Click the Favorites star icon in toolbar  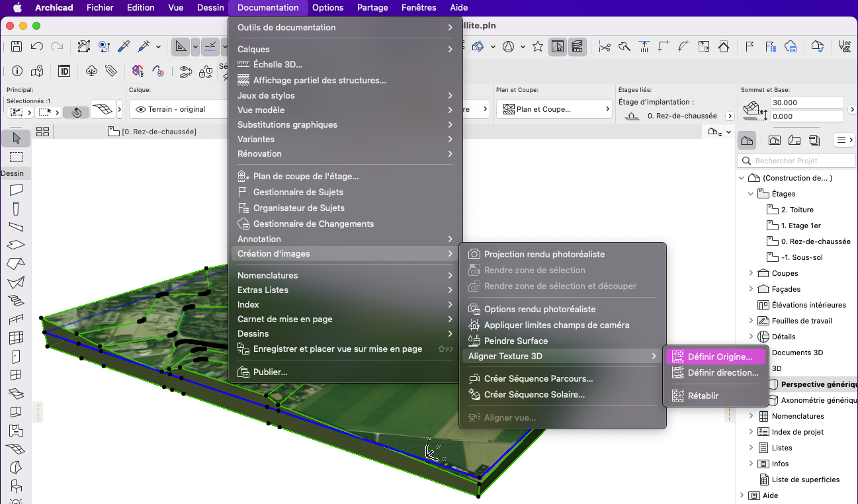click(538, 47)
